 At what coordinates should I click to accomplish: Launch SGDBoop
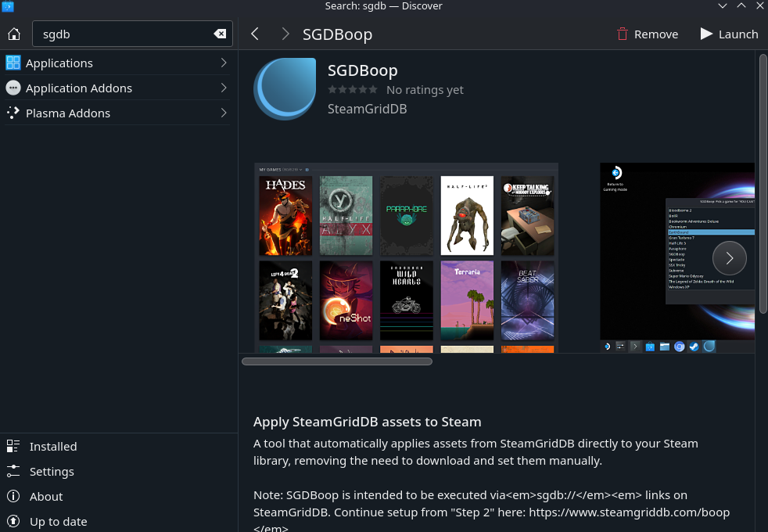tap(729, 34)
